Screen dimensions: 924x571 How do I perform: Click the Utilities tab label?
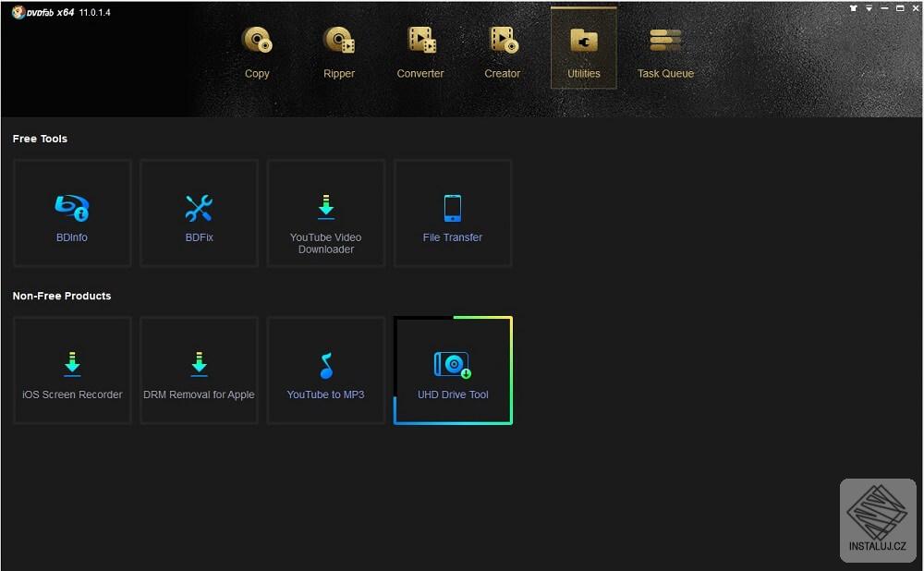click(583, 74)
